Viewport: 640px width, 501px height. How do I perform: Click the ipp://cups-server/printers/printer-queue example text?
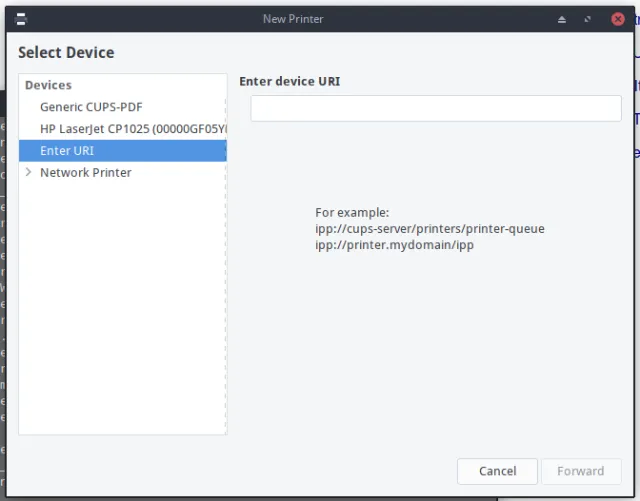click(x=430, y=229)
